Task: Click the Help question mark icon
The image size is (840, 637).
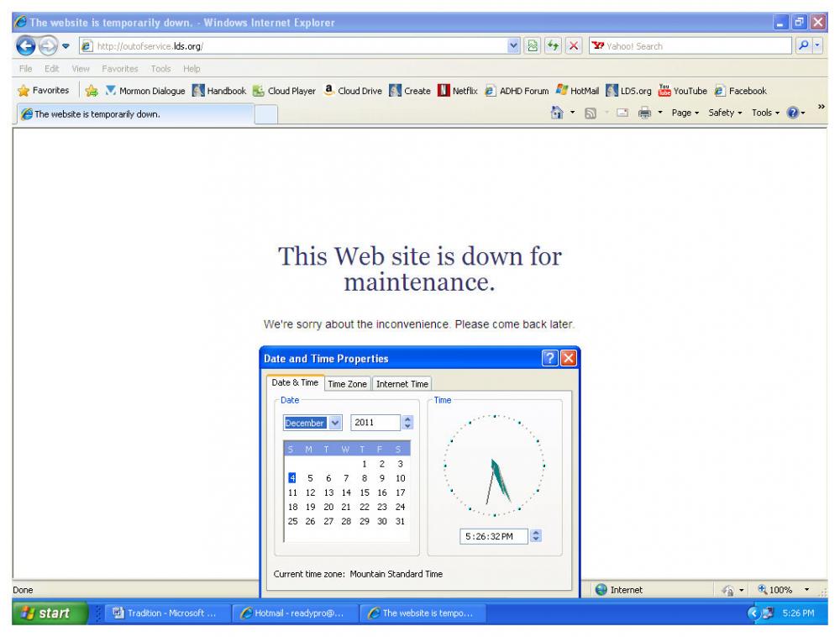Action: pyautogui.click(x=793, y=113)
